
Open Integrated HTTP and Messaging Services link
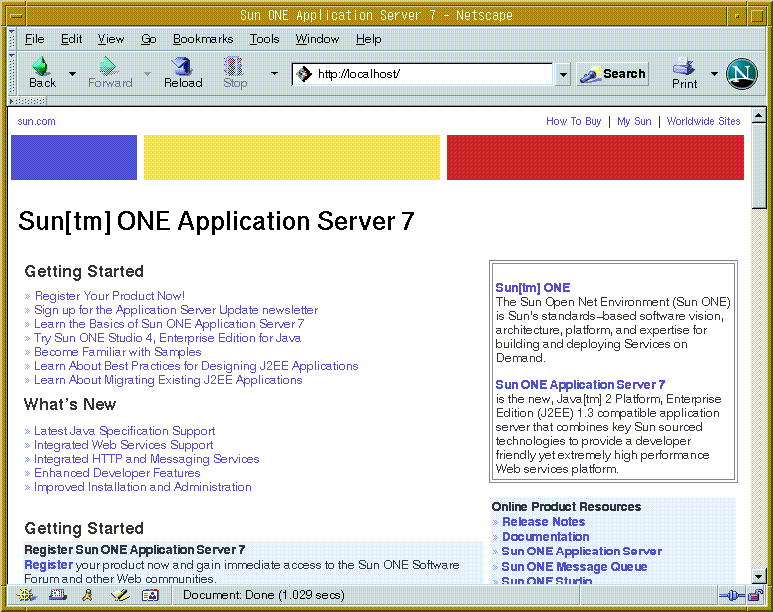tap(147, 459)
